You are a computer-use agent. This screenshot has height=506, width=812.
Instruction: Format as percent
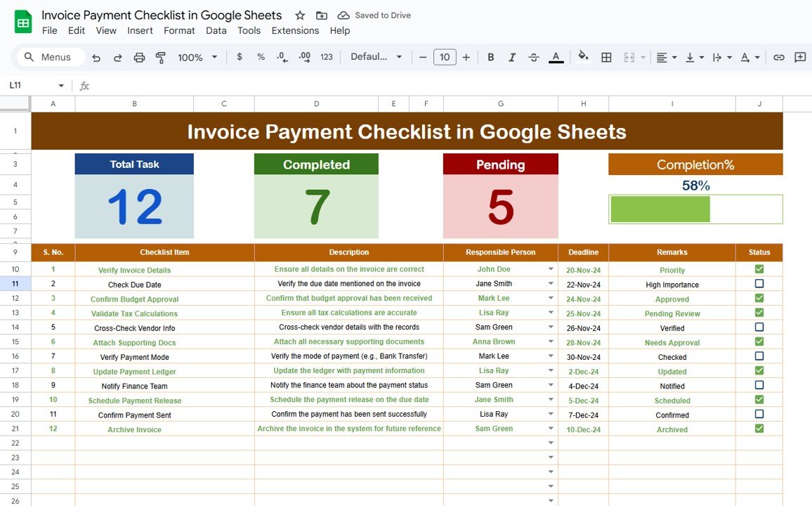[261, 57]
